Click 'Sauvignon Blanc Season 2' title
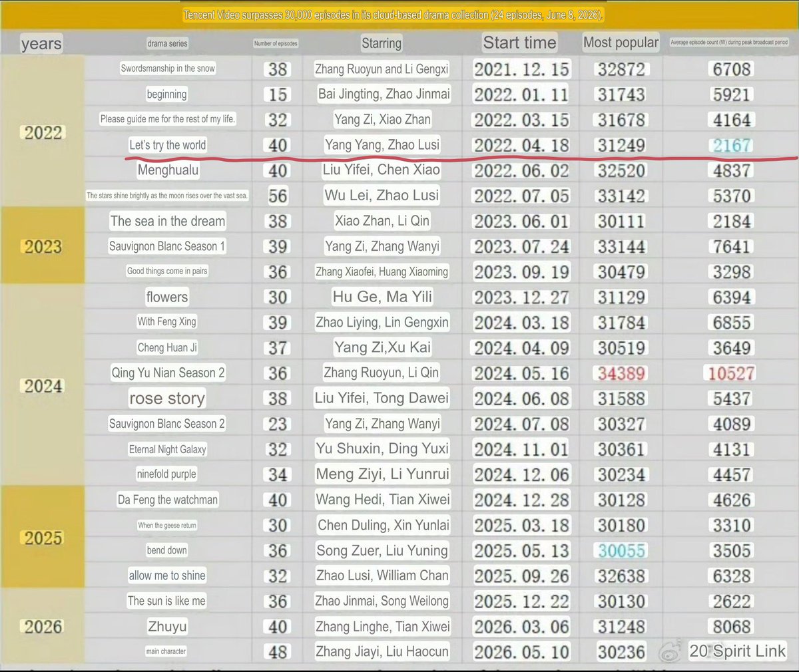 (167, 424)
